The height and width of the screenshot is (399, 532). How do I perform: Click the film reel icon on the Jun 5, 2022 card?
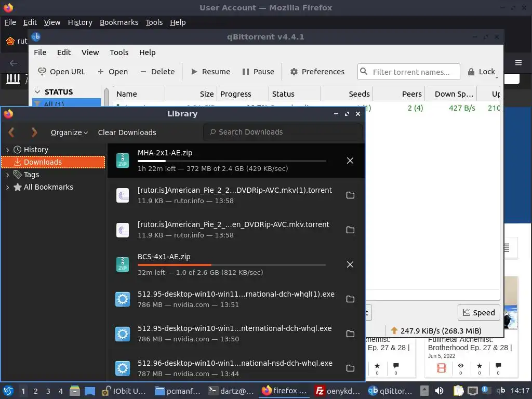tap(442, 368)
